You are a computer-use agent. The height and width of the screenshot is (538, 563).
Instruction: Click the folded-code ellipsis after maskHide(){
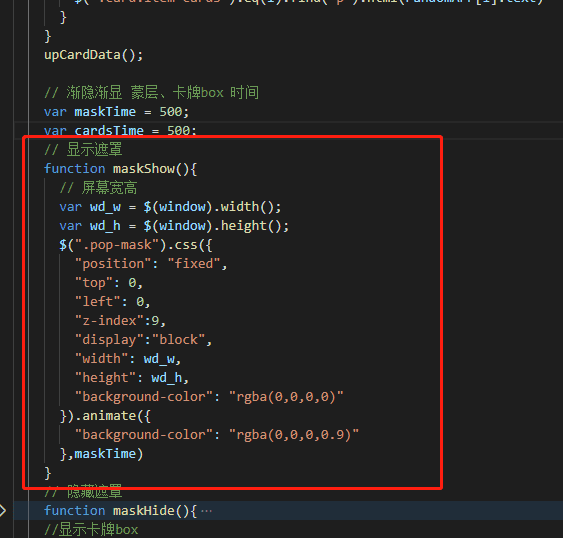coord(206,511)
